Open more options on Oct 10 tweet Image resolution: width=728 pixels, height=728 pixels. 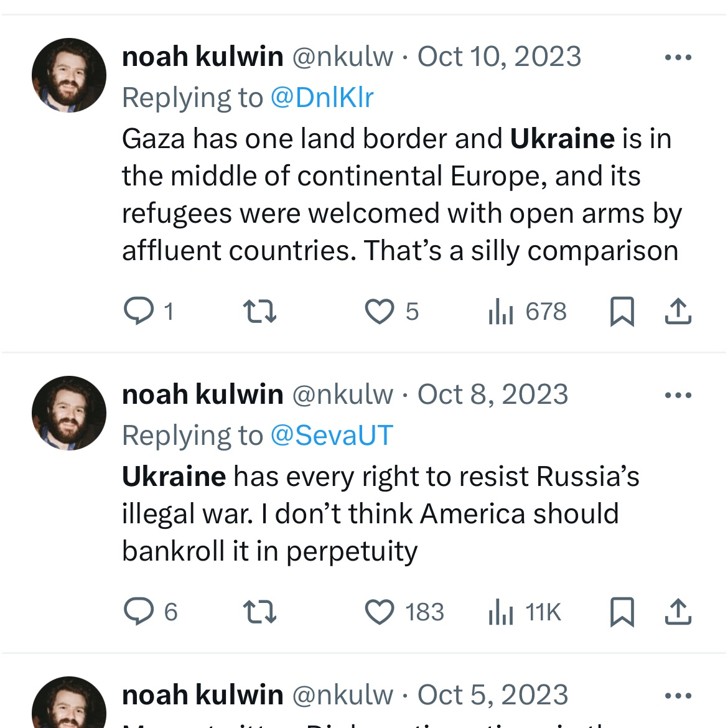678,57
